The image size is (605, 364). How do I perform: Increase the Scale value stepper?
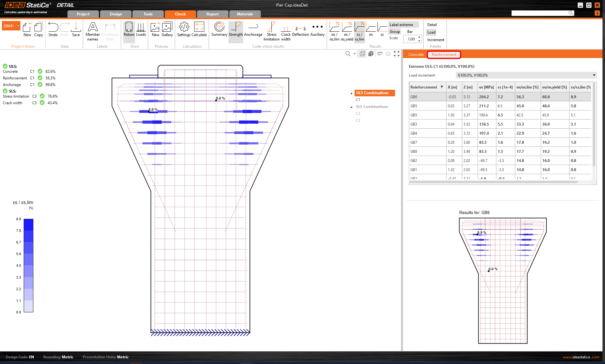[x=420, y=37]
